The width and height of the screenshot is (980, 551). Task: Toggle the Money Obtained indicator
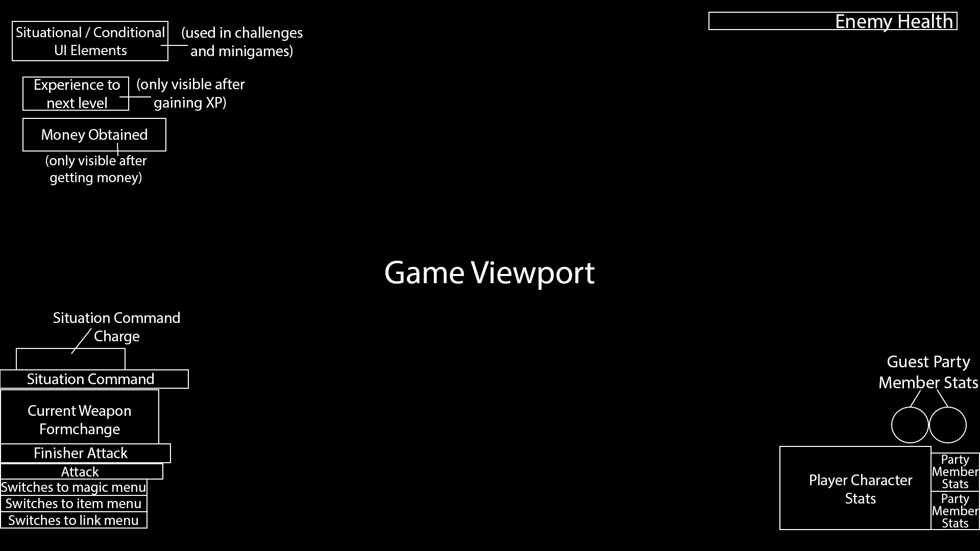point(94,135)
